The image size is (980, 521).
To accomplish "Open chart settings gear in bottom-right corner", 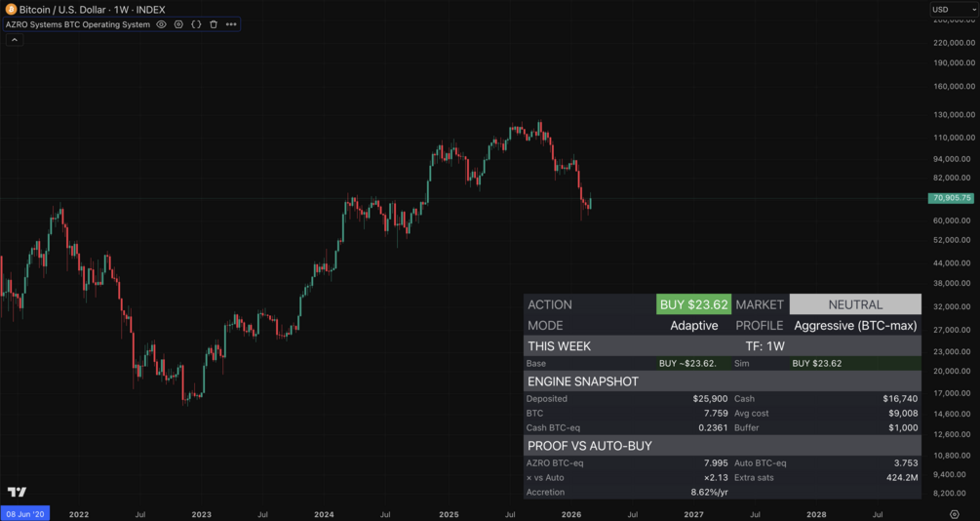I will pos(954,513).
